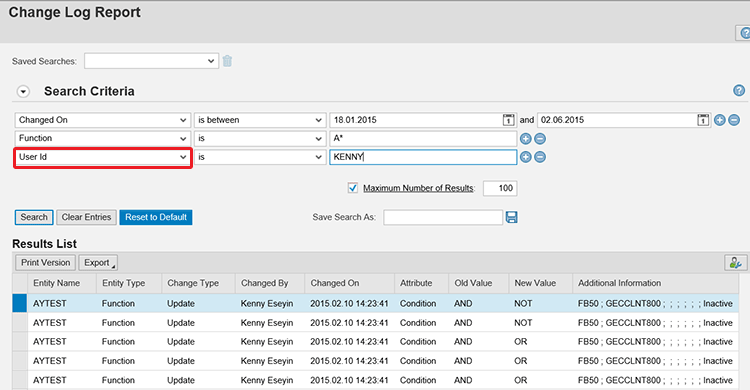Sort by Change Type column header

pos(198,283)
